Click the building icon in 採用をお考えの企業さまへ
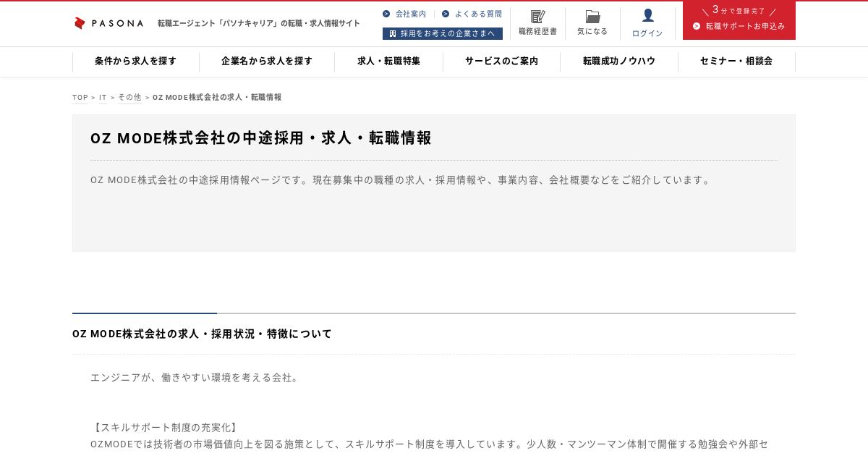 click(x=393, y=33)
